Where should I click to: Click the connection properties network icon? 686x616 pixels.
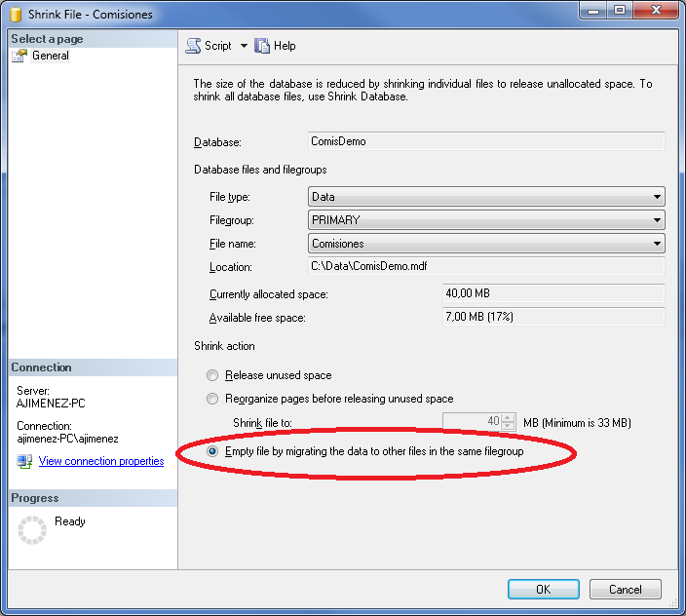pyautogui.click(x=24, y=461)
